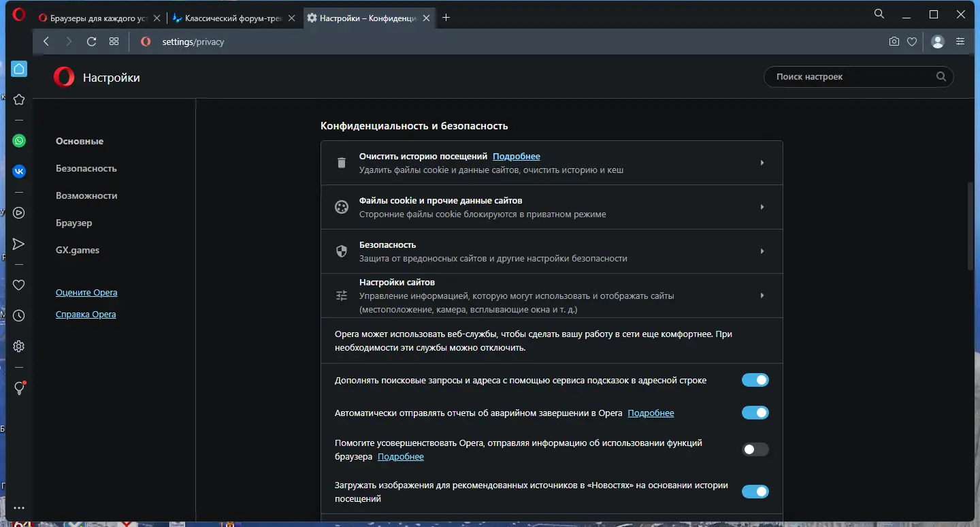Open the Справка Opera link

[86, 315]
